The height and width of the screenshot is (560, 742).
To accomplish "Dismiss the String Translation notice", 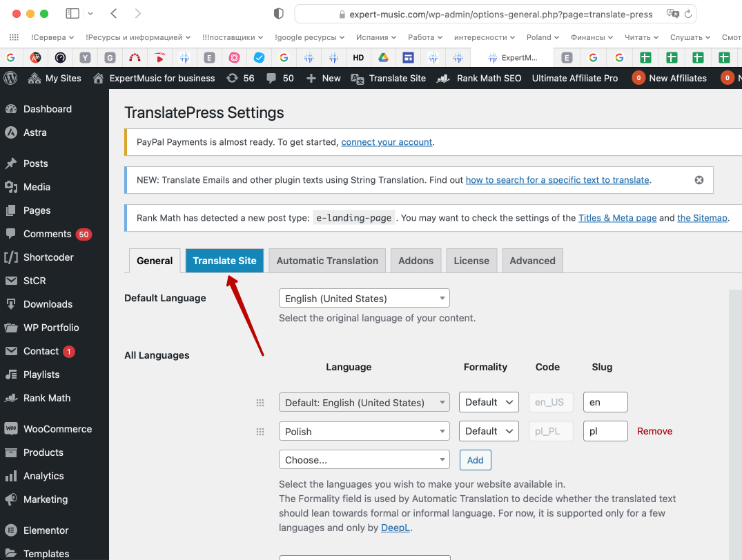I will pos(699,180).
